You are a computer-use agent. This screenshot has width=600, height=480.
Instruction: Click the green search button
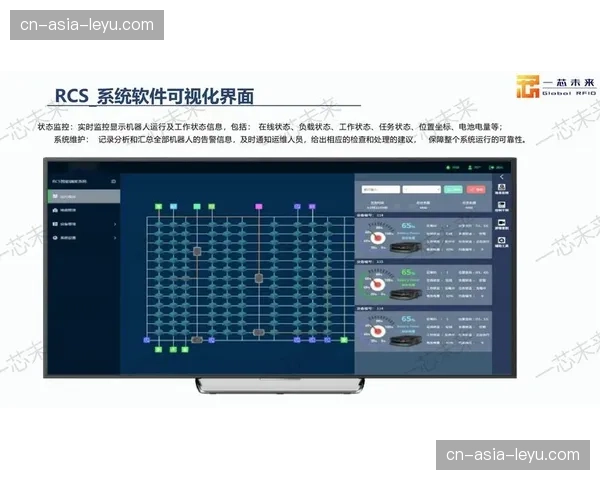(453, 189)
